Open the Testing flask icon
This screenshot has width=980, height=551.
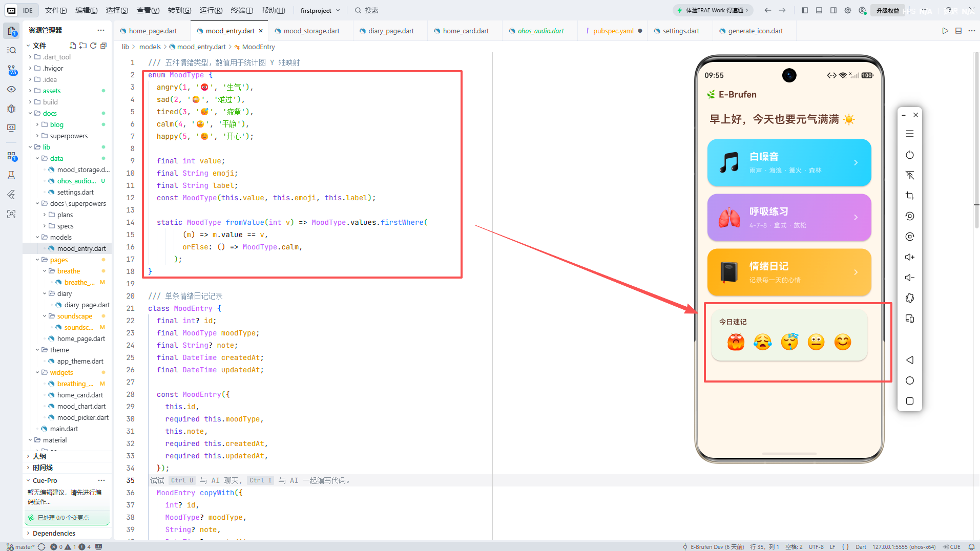coord(11,175)
